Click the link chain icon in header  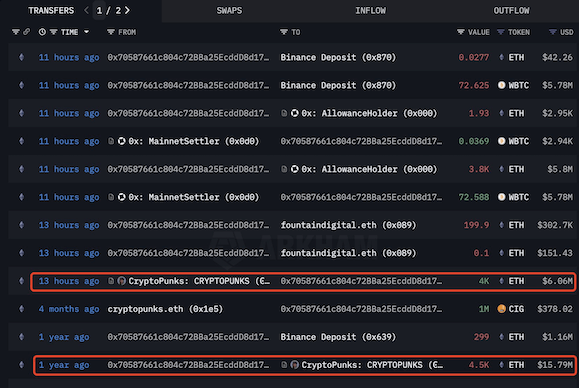[x=26, y=32]
